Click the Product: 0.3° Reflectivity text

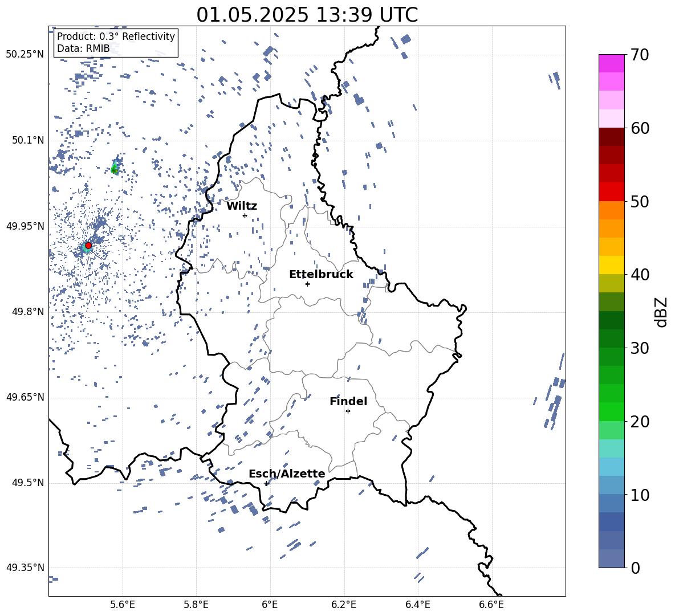pos(116,36)
